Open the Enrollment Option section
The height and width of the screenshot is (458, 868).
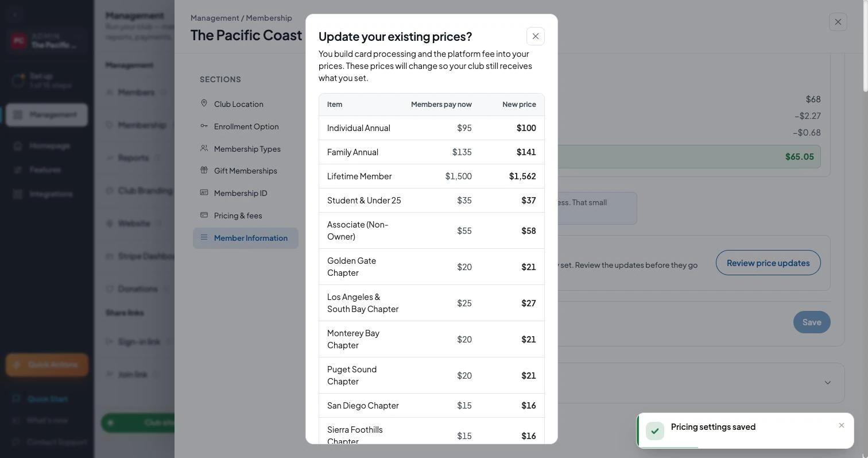pos(246,126)
